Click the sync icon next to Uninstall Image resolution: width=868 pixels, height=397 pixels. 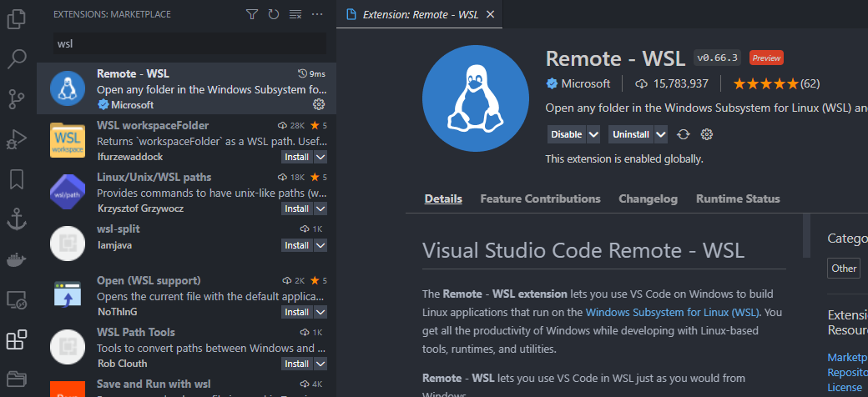tap(684, 134)
